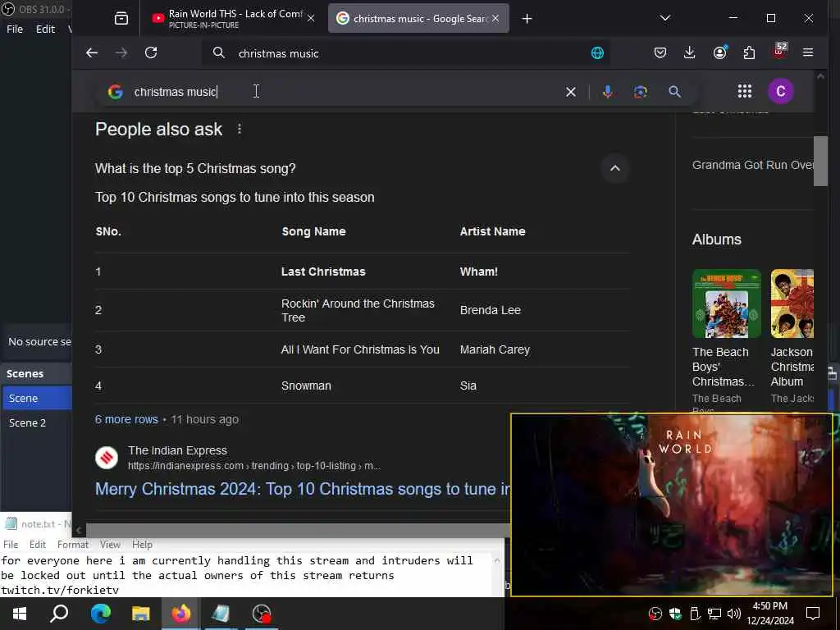Click All I Want For Christmas Is You
Image resolution: width=840 pixels, height=630 pixels.
coord(360,349)
